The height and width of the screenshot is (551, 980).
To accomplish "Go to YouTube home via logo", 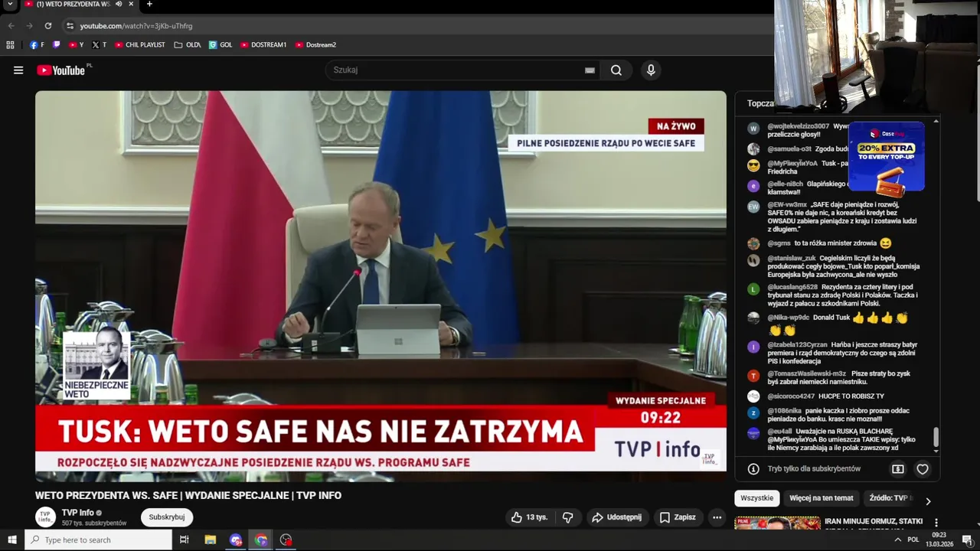I will tap(60, 70).
